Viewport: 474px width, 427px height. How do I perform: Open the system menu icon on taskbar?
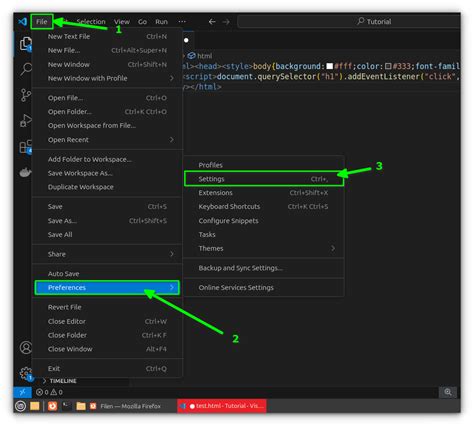click(x=21, y=406)
